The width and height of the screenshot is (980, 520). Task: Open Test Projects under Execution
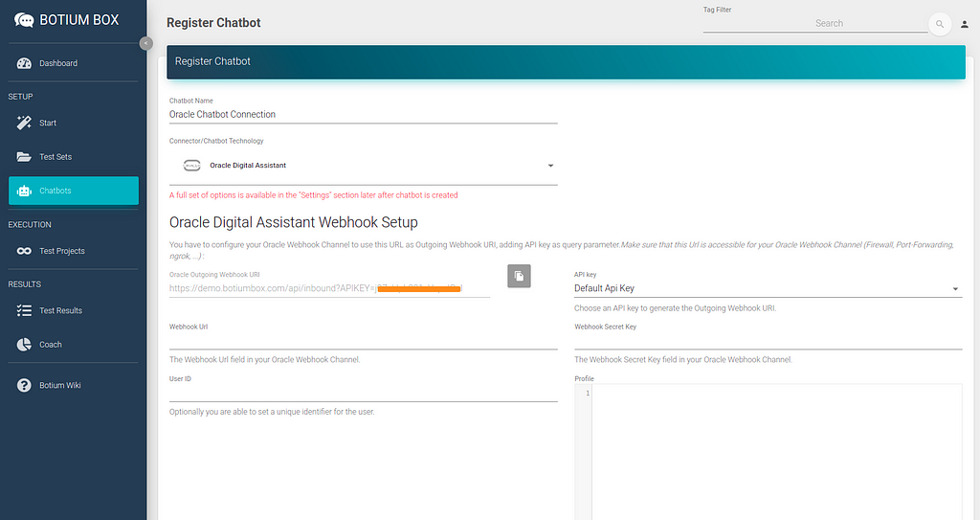pyautogui.click(x=73, y=251)
